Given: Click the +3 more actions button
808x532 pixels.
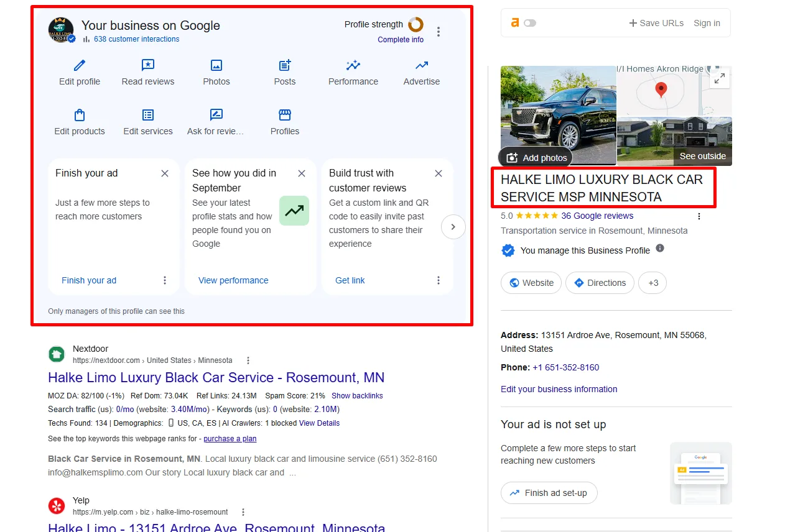Looking at the screenshot, I should 653,283.
